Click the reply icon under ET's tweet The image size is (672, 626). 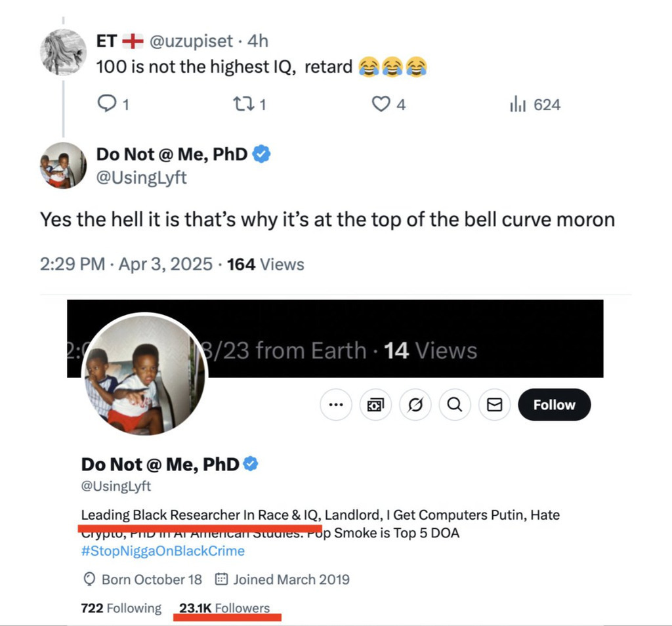coord(106,104)
